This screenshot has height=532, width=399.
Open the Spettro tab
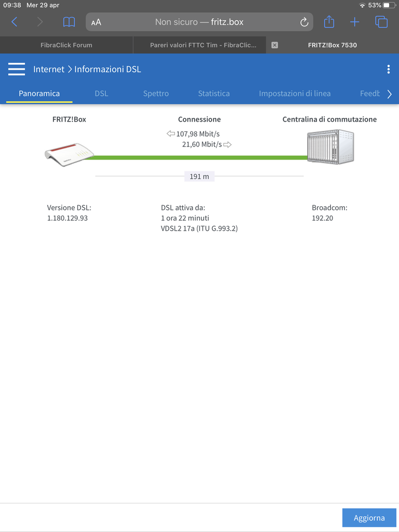pyautogui.click(x=156, y=94)
